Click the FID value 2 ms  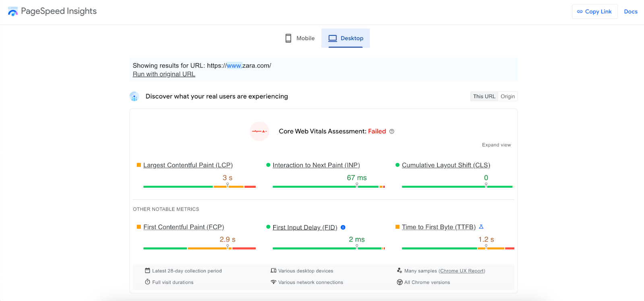click(357, 240)
